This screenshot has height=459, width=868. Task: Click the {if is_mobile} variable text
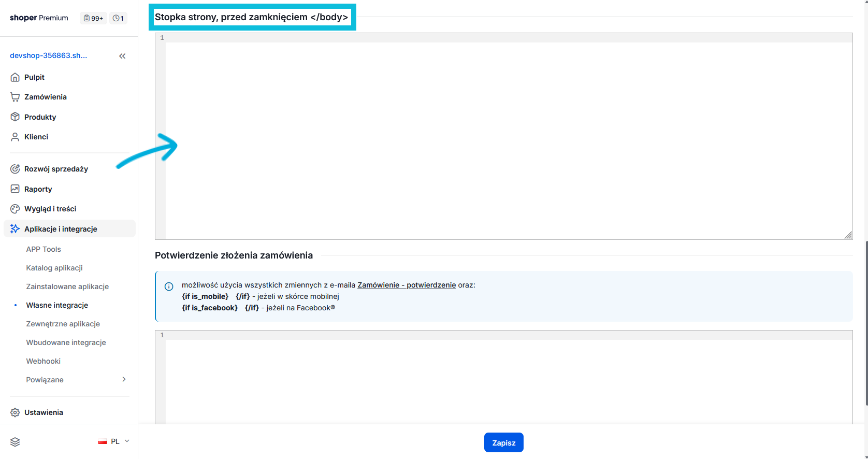(x=205, y=296)
